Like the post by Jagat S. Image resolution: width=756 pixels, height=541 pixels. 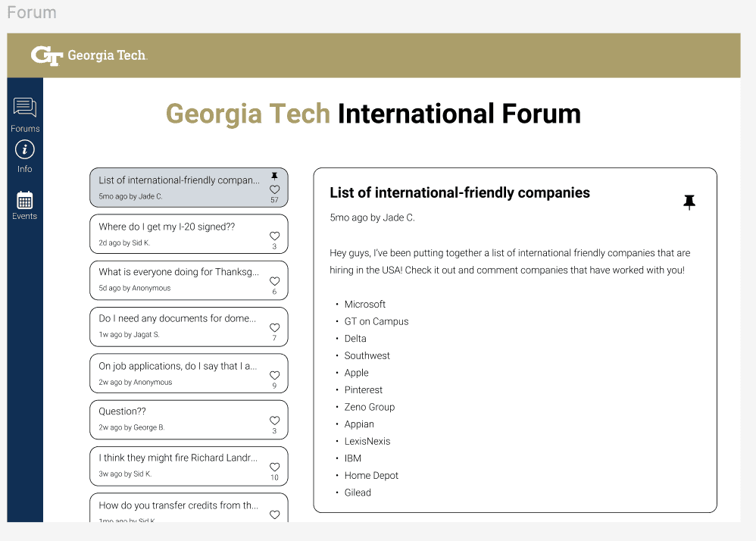pos(274,327)
